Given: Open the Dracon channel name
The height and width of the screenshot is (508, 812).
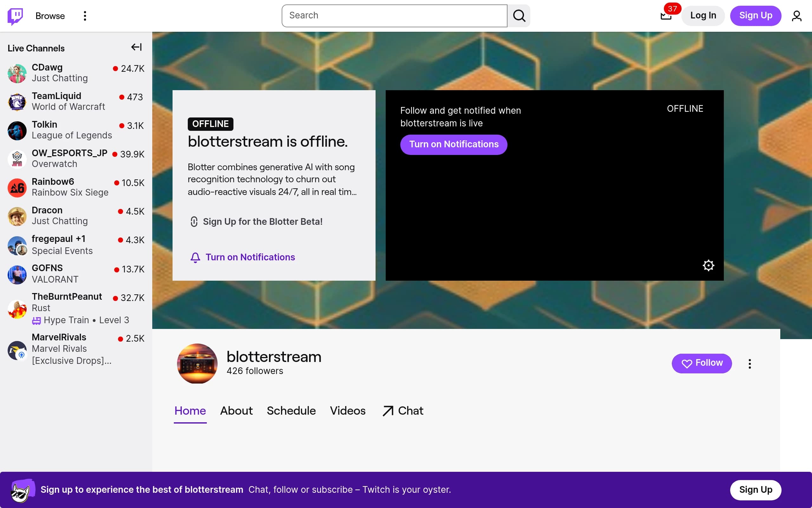Looking at the screenshot, I should [47, 210].
